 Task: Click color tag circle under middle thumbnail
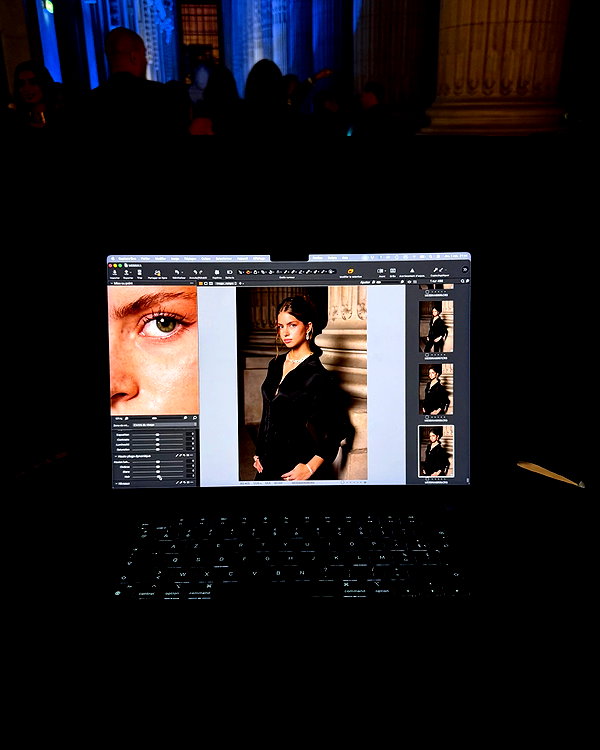coord(427,417)
